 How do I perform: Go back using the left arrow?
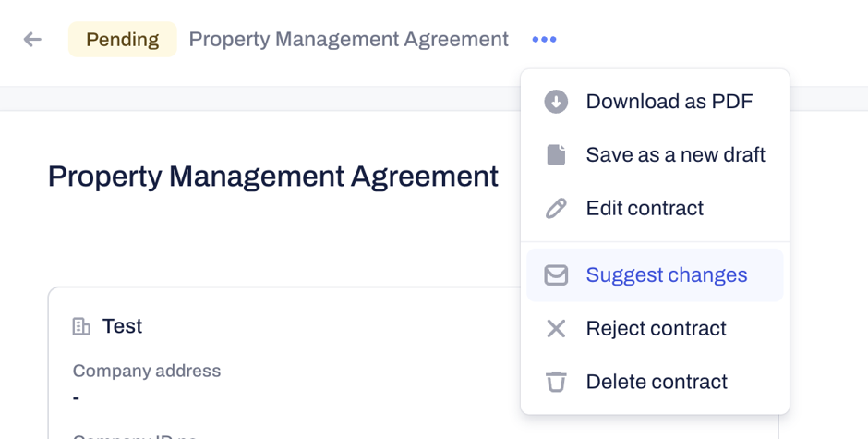coord(32,40)
